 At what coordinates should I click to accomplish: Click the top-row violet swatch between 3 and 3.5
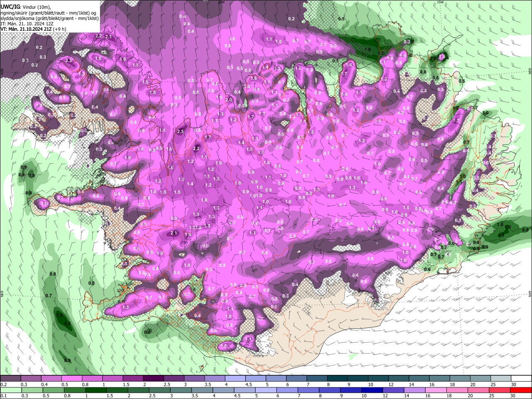click(194, 379)
